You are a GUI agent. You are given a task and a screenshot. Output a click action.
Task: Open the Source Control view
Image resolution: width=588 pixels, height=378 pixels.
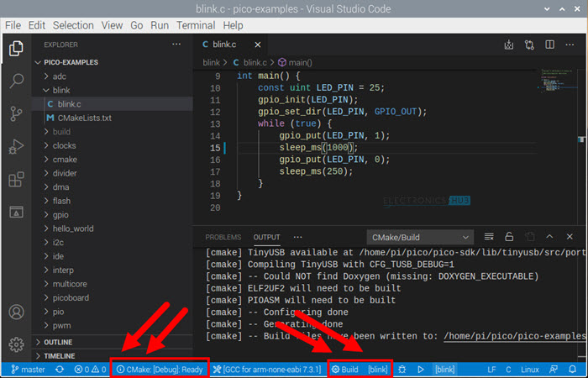16,114
